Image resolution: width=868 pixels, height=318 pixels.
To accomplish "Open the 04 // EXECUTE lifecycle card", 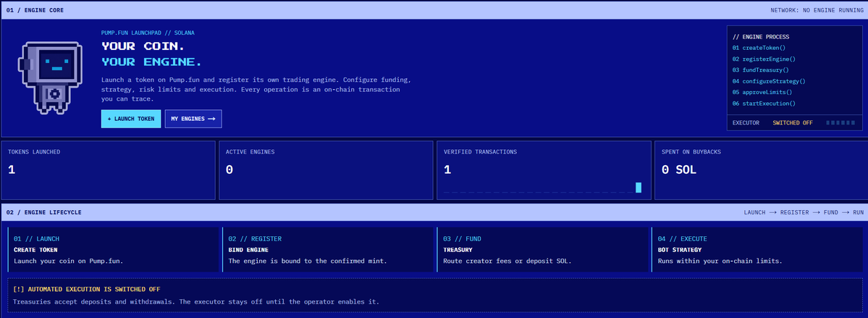I will click(757, 249).
